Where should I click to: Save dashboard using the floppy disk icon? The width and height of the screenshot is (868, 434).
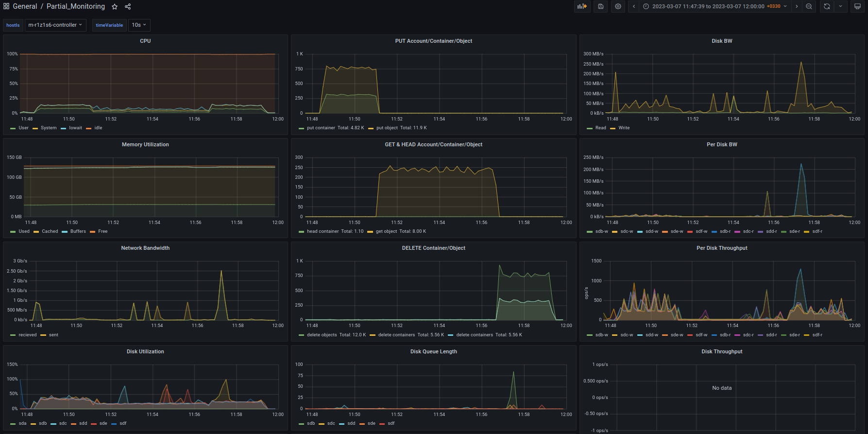(x=601, y=6)
